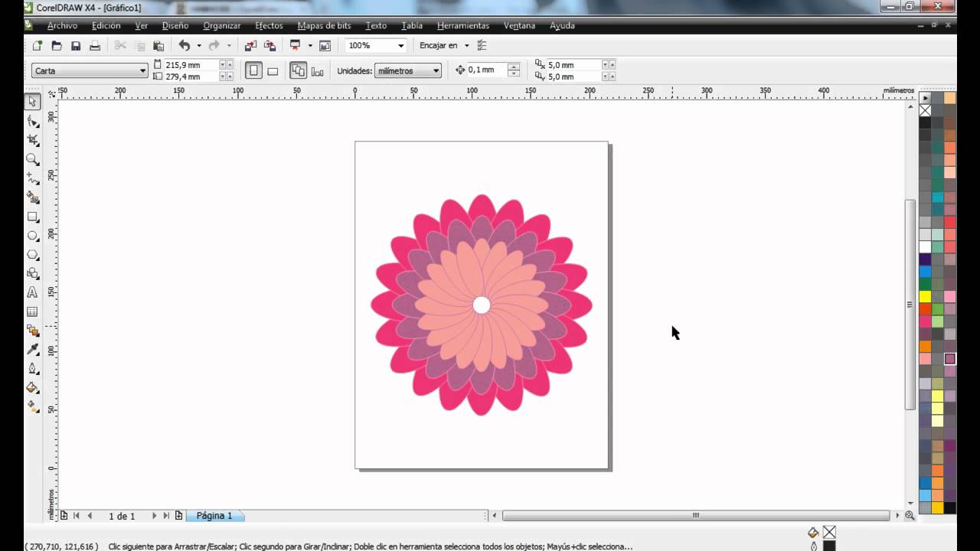Select the Rectangle tool
Viewport: 980px width, 551px height.
point(32,217)
